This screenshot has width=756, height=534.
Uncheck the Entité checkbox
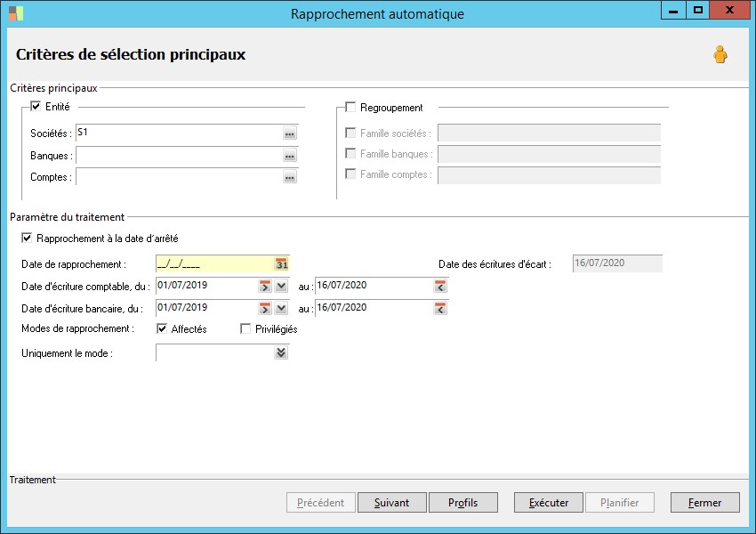(x=36, y=106)
